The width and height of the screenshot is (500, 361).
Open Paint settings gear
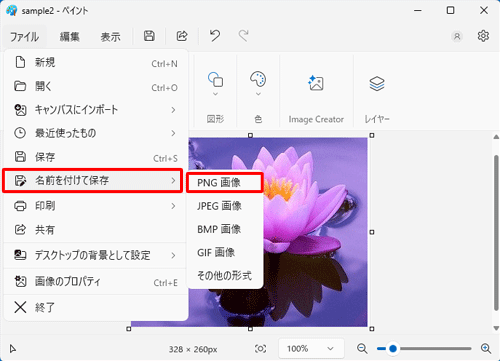point(483,36)
